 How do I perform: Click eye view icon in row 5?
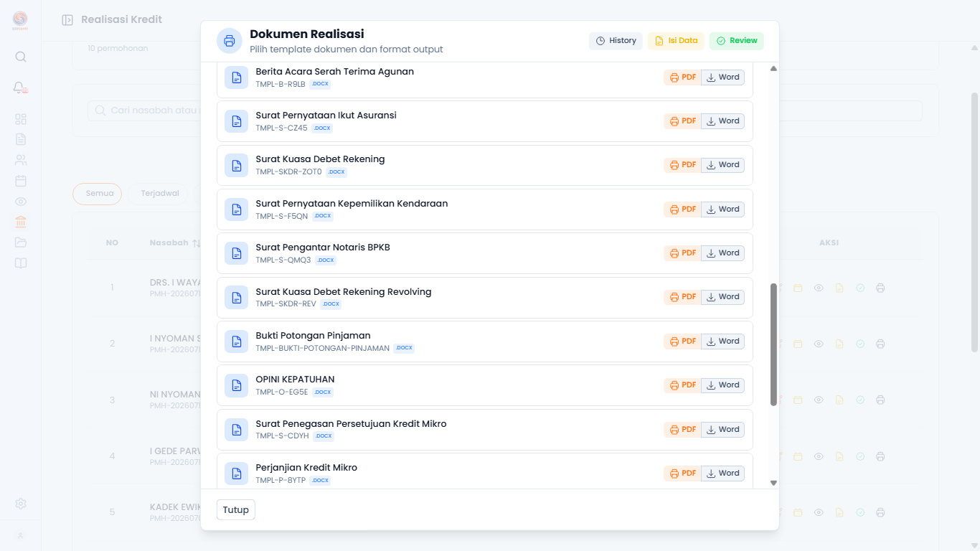(x=819, y=512)
